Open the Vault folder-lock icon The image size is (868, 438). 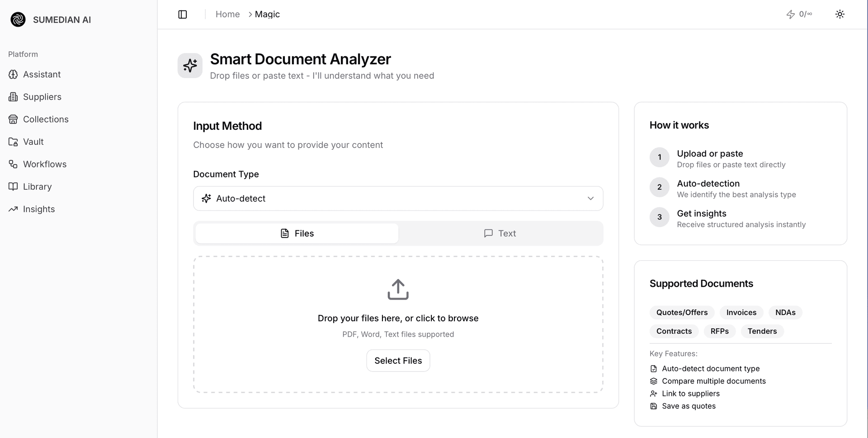(x=13, y=142)
